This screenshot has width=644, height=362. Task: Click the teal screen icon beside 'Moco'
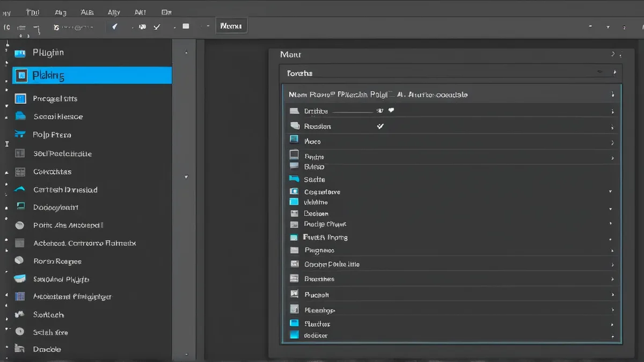(294, 139)
